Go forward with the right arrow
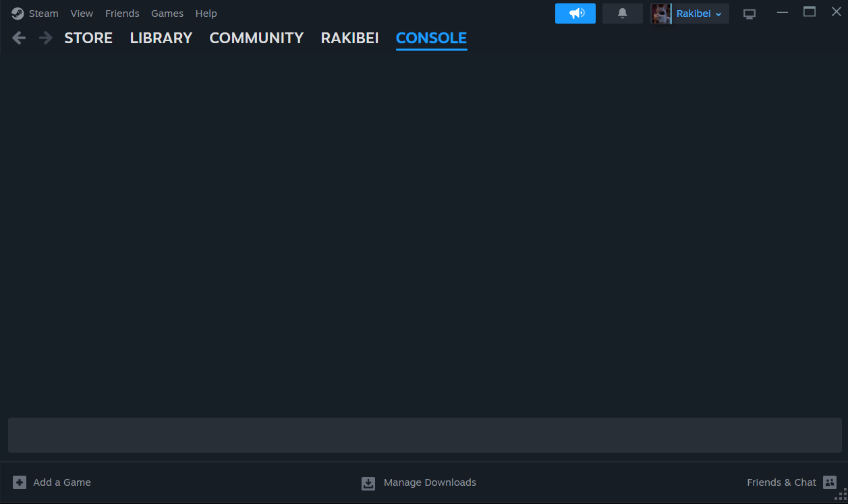The width and height of the screenshot is (848, 504). point(45,38)
